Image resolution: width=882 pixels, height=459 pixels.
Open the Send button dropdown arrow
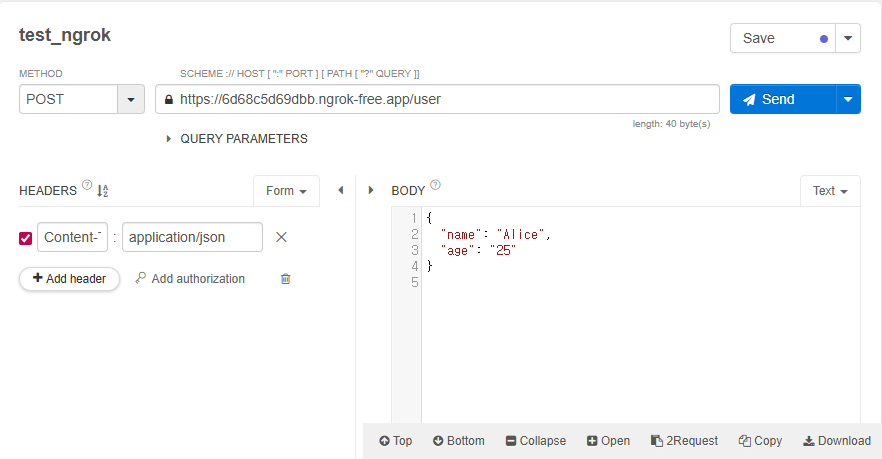848,100
